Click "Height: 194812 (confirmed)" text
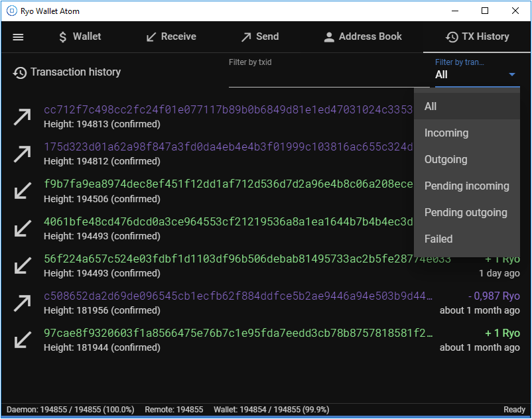The width and height of the screenshot is (532, 419). (102, 161)
